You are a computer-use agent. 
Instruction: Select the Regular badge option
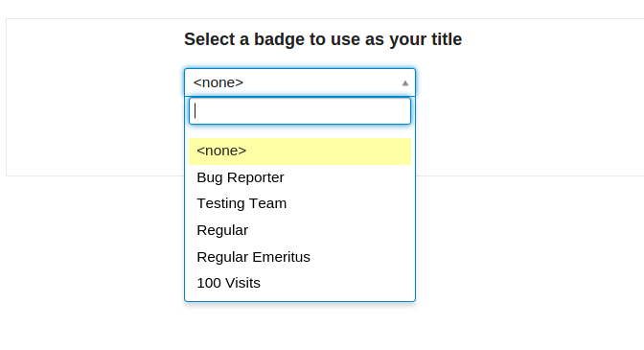click(300, 230)
